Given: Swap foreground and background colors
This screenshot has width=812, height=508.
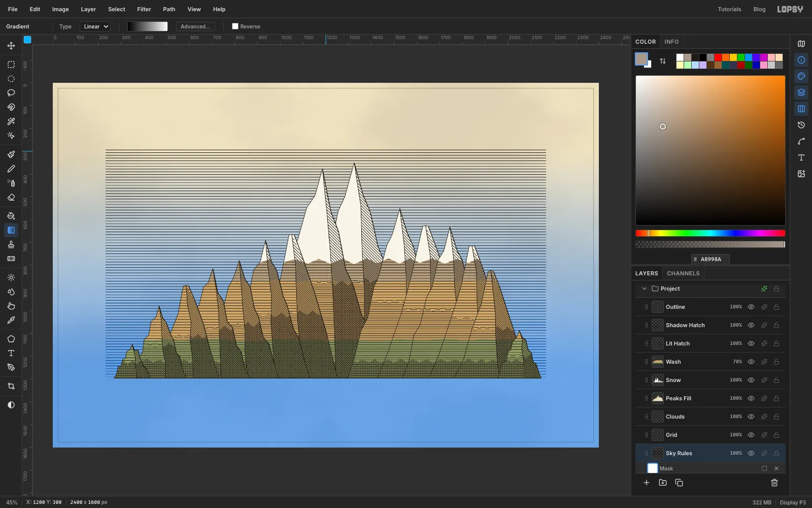Looking at the screenshot, I should [663, 61].
